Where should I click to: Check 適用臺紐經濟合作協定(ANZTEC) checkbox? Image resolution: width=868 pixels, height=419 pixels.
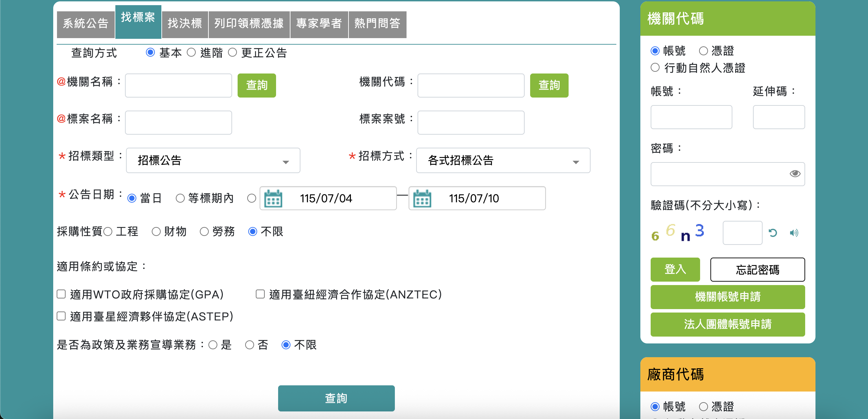(260, 294)
